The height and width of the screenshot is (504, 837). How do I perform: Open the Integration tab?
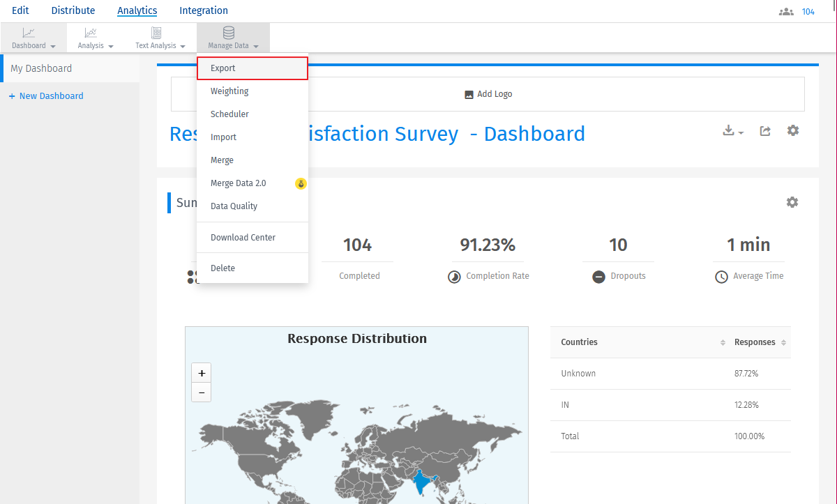click(204, 10)
